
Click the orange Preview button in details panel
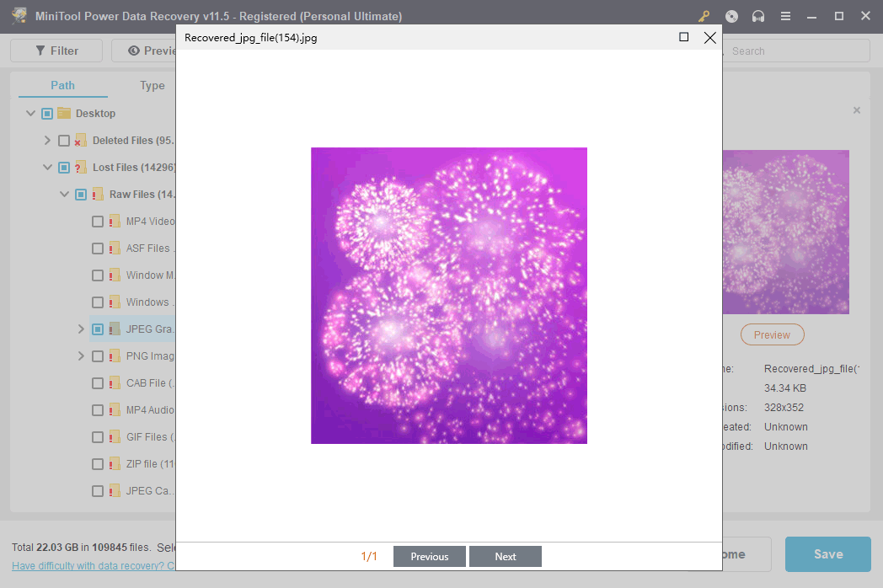772,334
